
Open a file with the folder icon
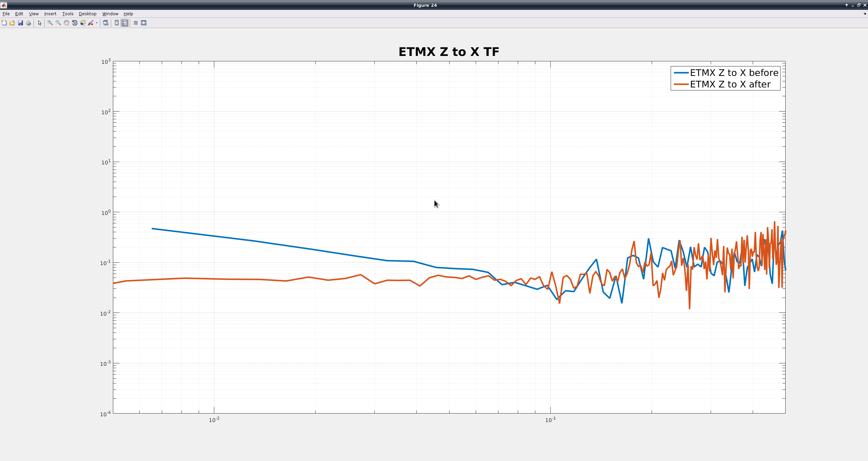click(12, 23)
